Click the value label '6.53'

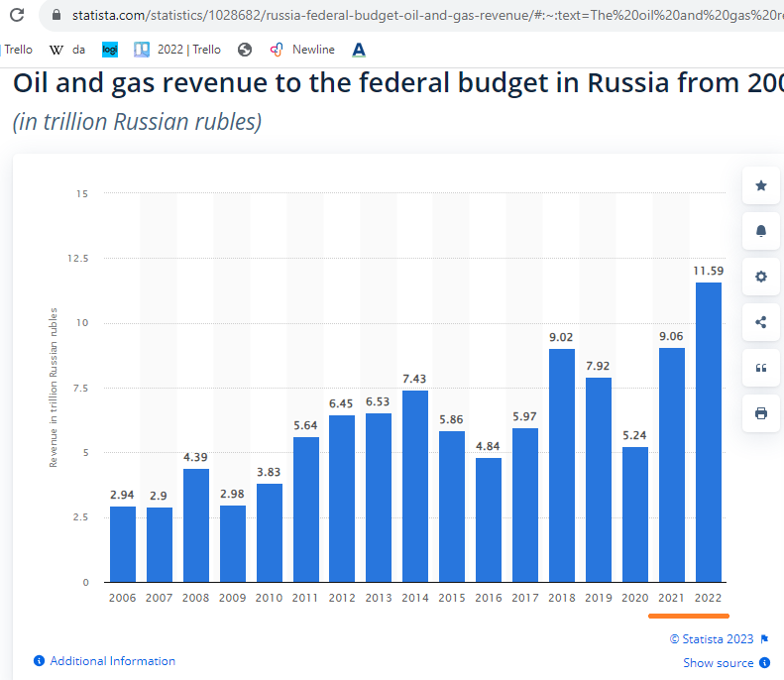pyautogui.click(x=378, y=402)
